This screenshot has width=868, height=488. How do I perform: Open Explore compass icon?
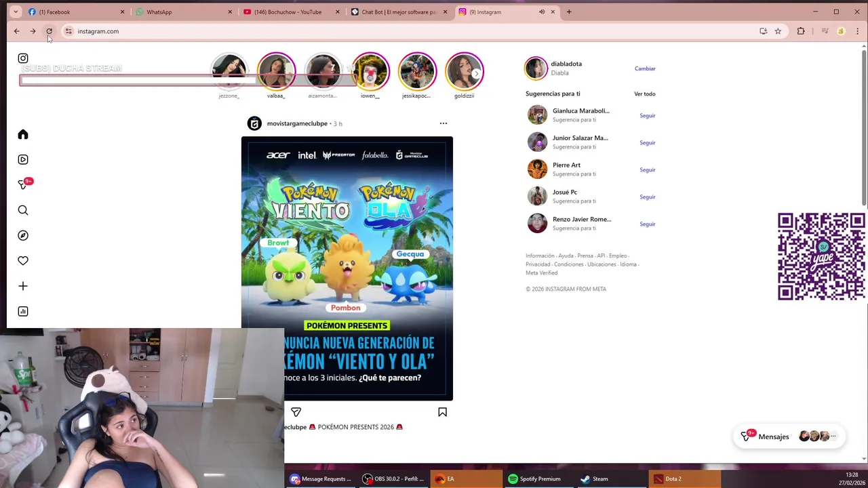pyautogui.click(x=23, y=235)
